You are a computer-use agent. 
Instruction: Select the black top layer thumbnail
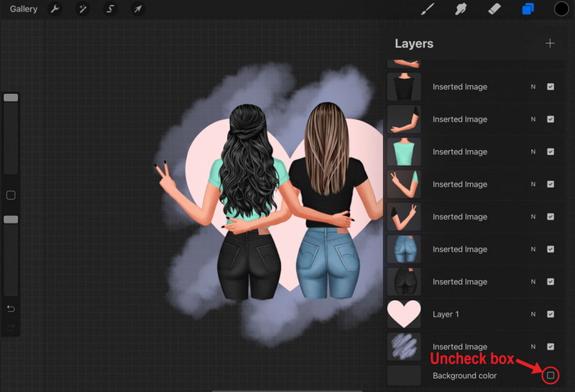click(404, 86)
